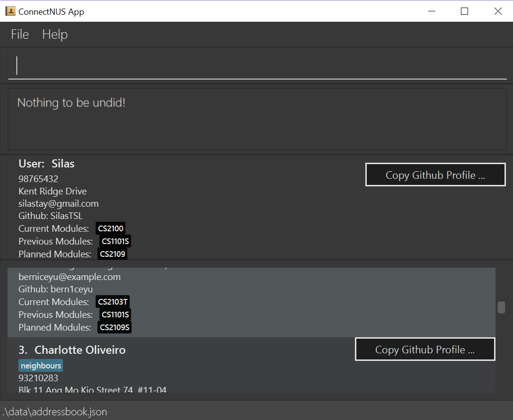Open the Help menu

(x=54, y=35)
